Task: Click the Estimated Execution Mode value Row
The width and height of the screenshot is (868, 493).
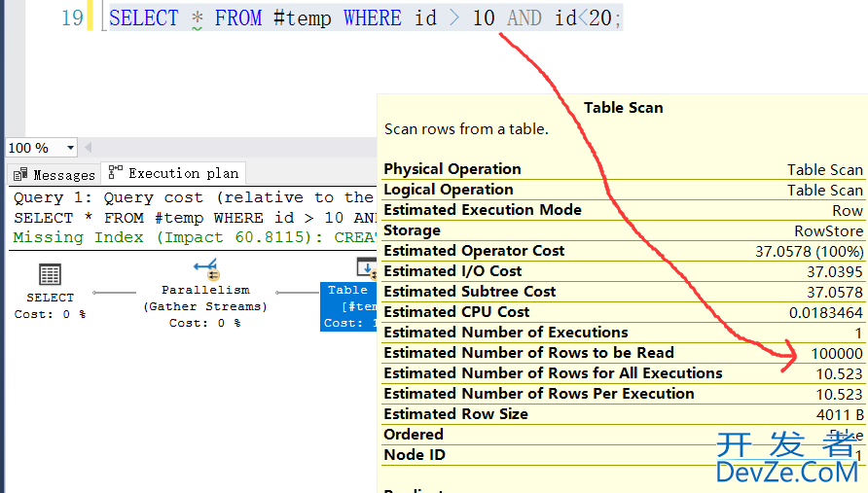Action: 848,211
